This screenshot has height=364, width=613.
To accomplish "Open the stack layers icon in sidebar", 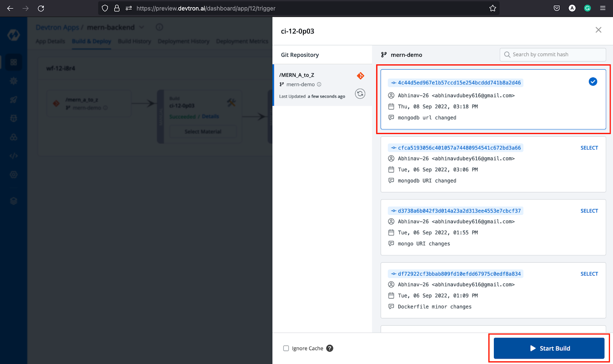I will point(13,201).
